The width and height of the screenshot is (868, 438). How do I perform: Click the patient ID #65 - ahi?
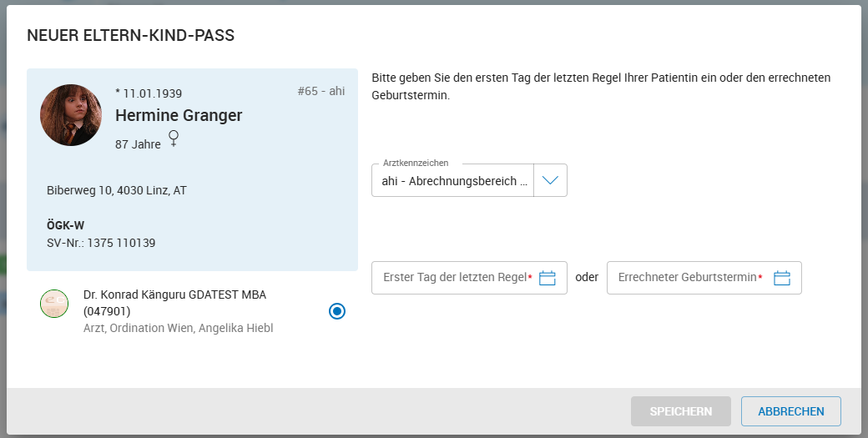click(321, 91)
